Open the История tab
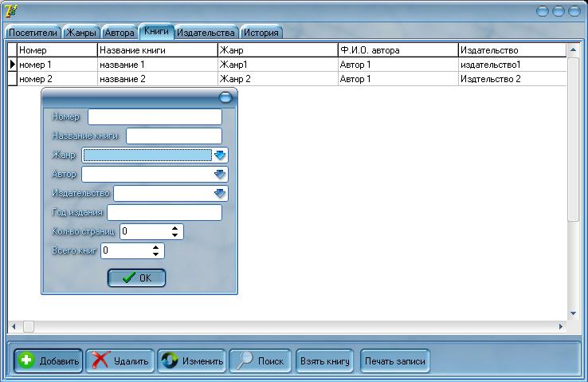This screenshot has width=588, height=382. [261, 33]
